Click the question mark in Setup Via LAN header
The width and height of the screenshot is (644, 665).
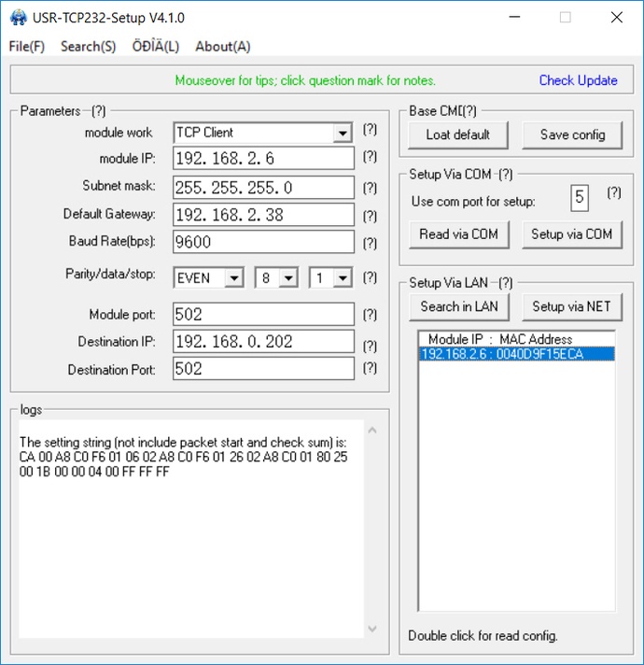coord(505,283)
